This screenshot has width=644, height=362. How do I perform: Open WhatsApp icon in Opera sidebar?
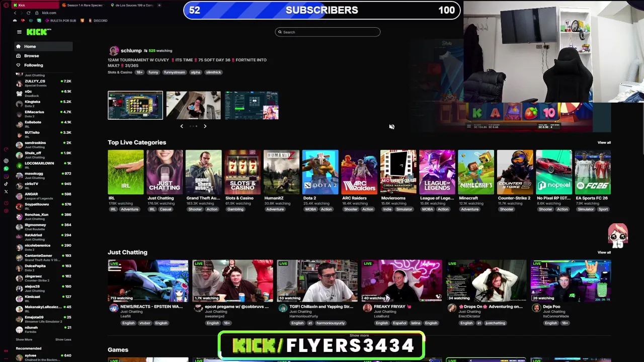tap(6, 169)
